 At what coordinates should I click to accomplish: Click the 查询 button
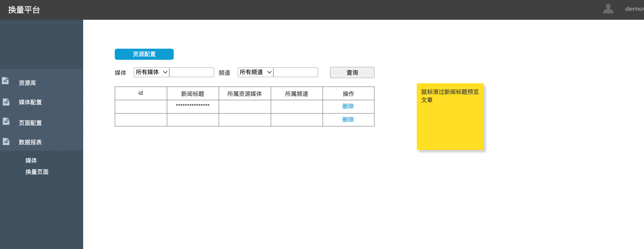(x=352, y=73)
